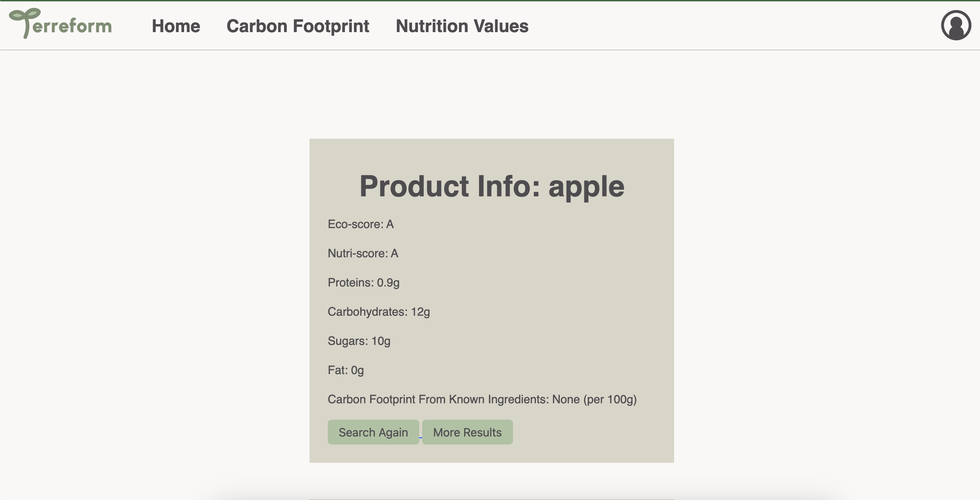This screenshot has height=500, width=980.
Task: Click 'Carbon Footprint From Known Ingredients' label
Action: pyautogui.click(x=437, y=400)
